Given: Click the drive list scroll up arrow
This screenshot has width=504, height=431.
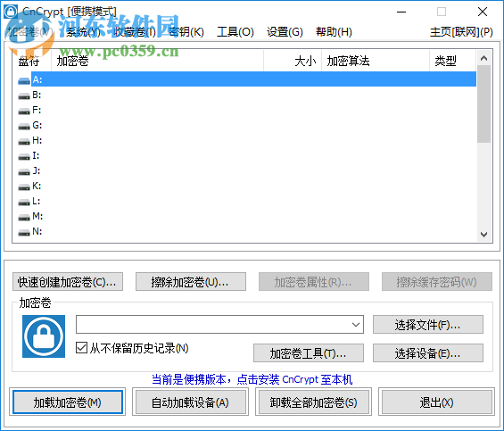Looking at the screenshot, I should (x=483, y=58).
